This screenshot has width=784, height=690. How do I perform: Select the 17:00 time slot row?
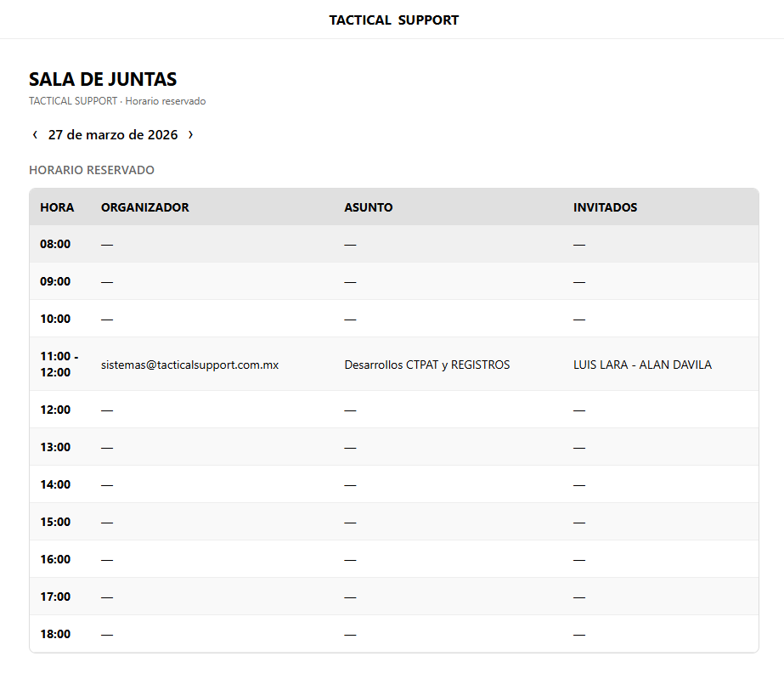pyautogui.click(x=394, y=597)
